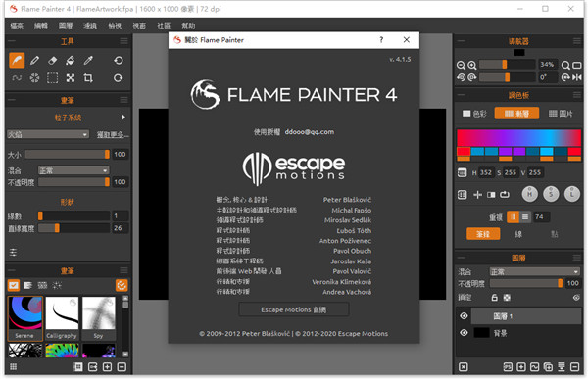This screenshot has width=588, height=379.
Task: Open the layer blend mode dropdown
Action: (535, 271)
